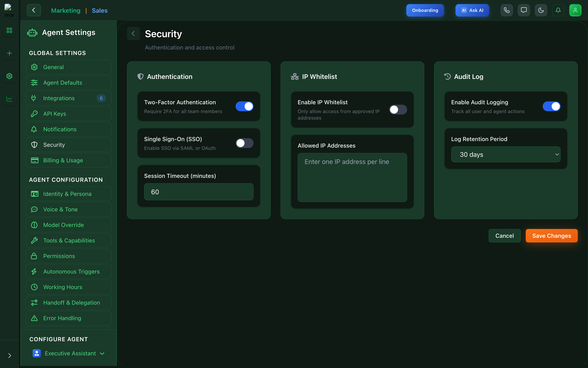Click the history icon beside Audit Log

(447, 76)
